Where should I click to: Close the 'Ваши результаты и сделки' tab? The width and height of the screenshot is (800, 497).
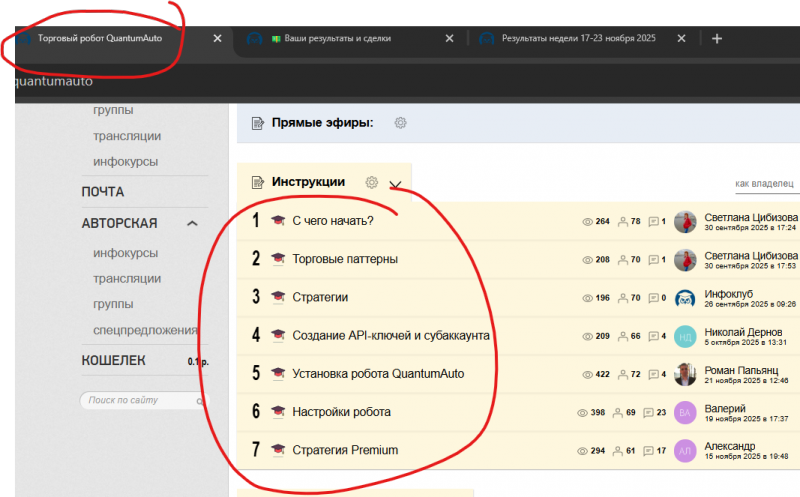pos(449,38)
